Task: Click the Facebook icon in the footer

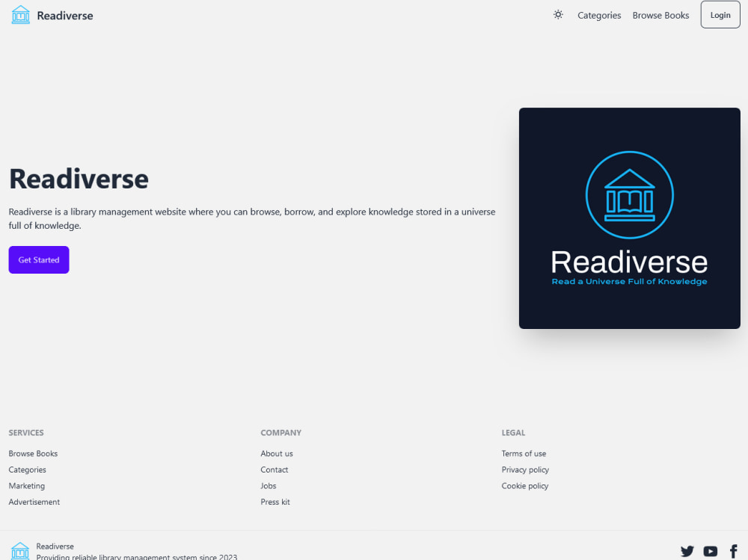Action: coord(734,550)
